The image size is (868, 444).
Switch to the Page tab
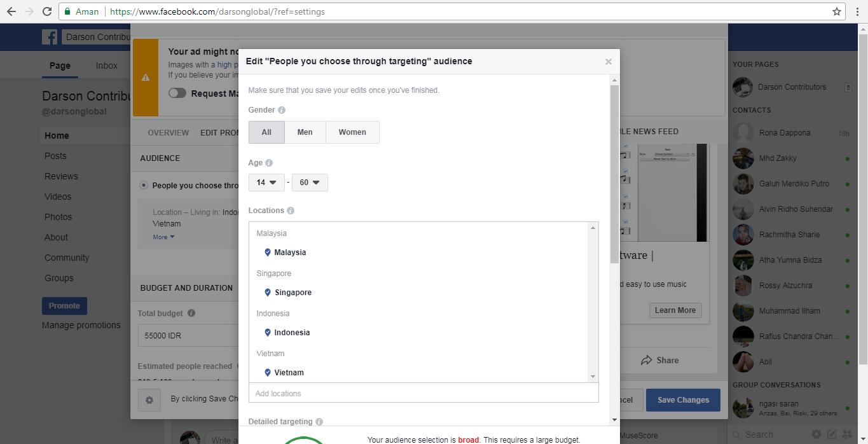[60, 66]
